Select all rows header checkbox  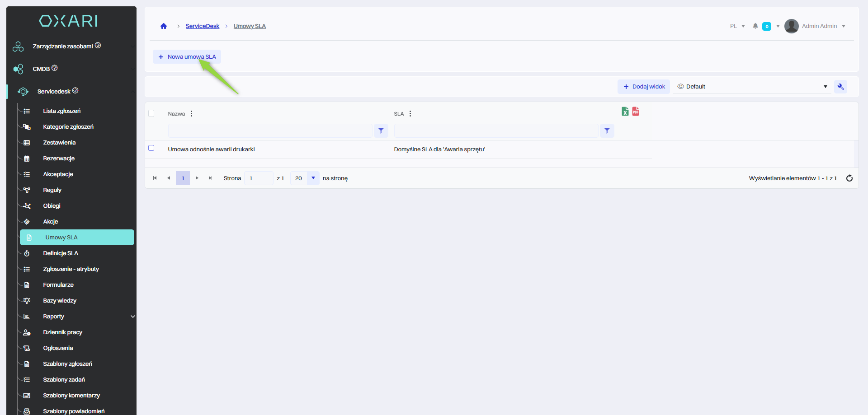coord(151,114)
